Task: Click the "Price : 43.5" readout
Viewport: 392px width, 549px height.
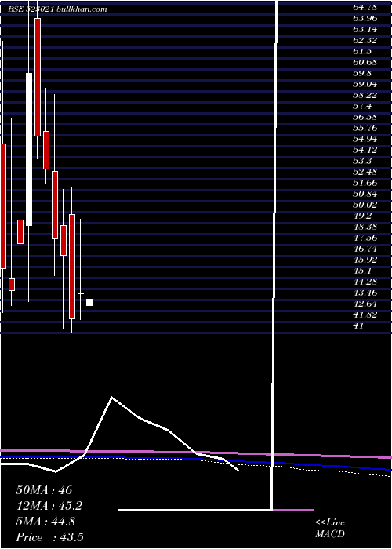Action: (x=49, y=537)
